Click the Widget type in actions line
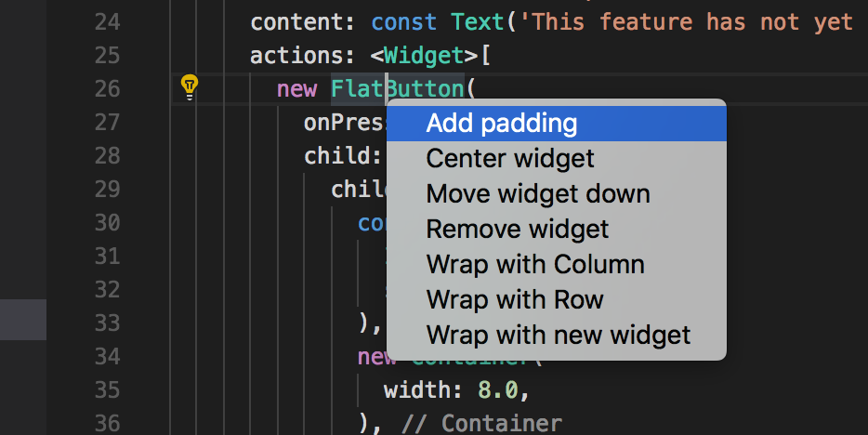 tap(424, 56)
